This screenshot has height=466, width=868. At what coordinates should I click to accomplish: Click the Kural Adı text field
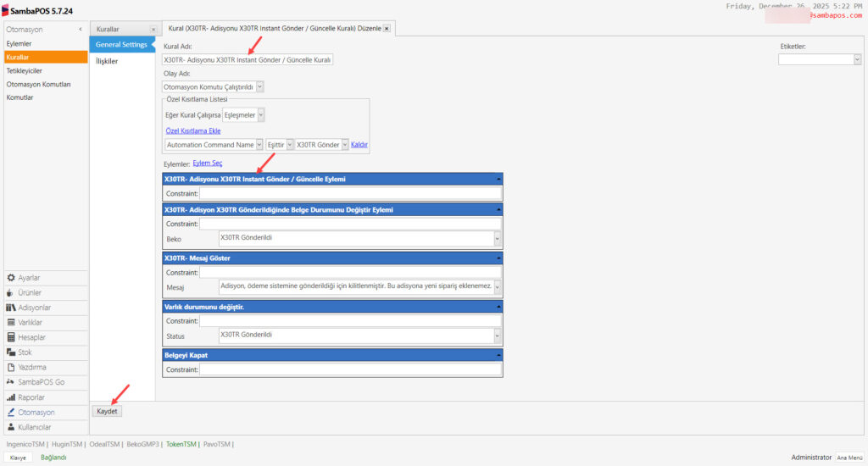(248, 60)
